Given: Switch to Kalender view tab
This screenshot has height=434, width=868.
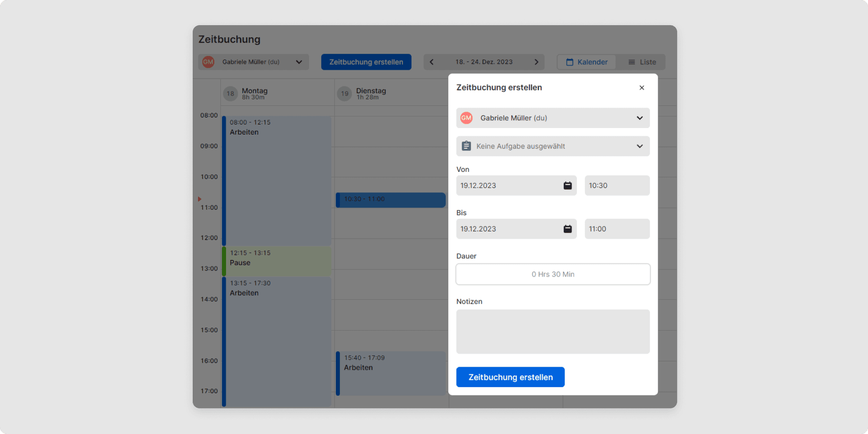Looking at the screenshot, I should pos(587,62).
